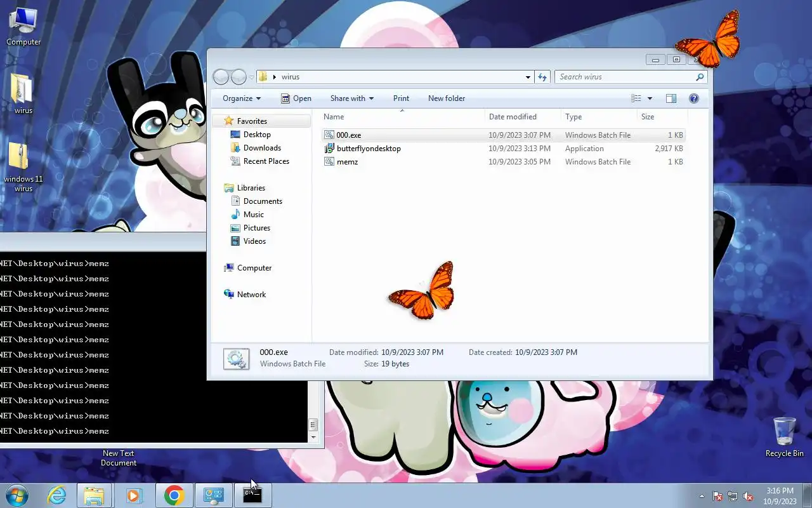Open Downloads under Favorites
Screen dimensions: 812x508
point(262,148)
